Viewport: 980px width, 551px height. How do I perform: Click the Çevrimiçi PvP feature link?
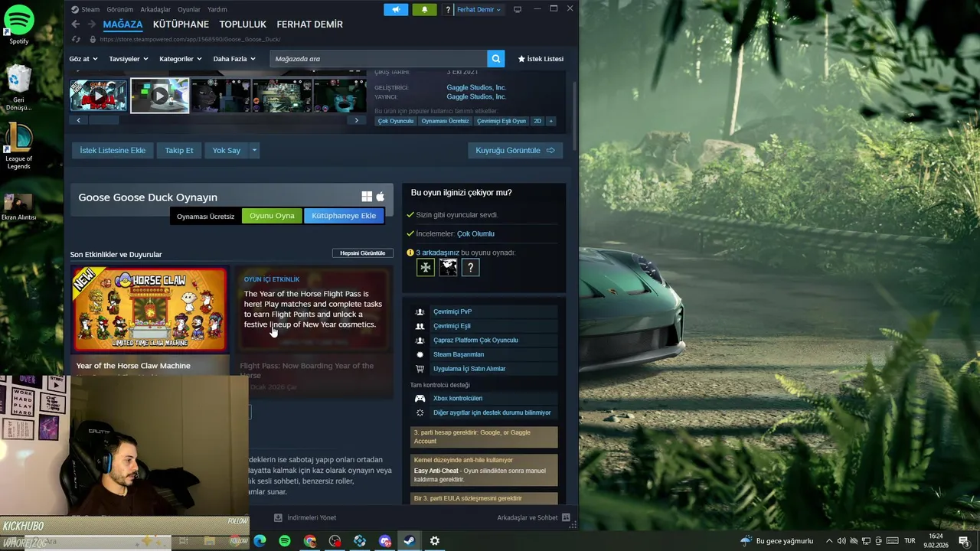coord(452,311)
